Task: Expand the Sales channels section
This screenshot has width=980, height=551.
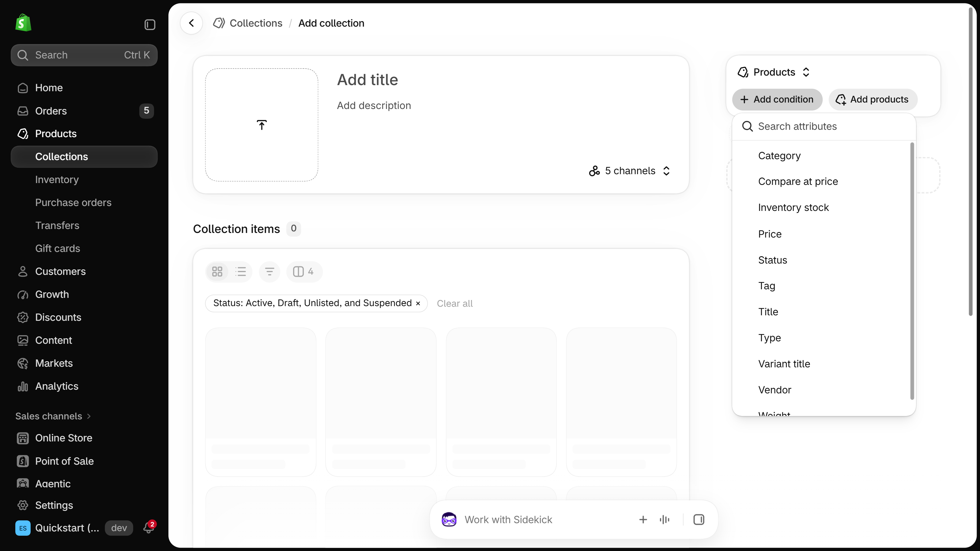Action: point(53,416)
